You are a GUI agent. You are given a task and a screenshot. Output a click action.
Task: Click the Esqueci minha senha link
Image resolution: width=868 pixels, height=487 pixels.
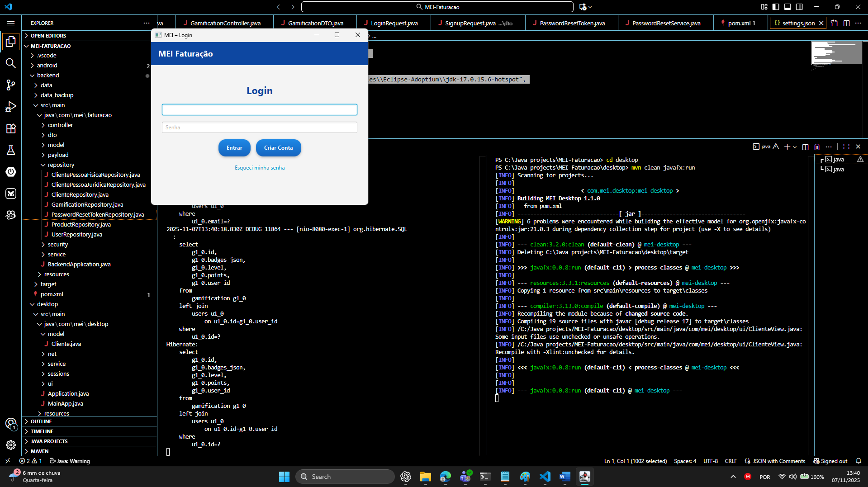260,168
